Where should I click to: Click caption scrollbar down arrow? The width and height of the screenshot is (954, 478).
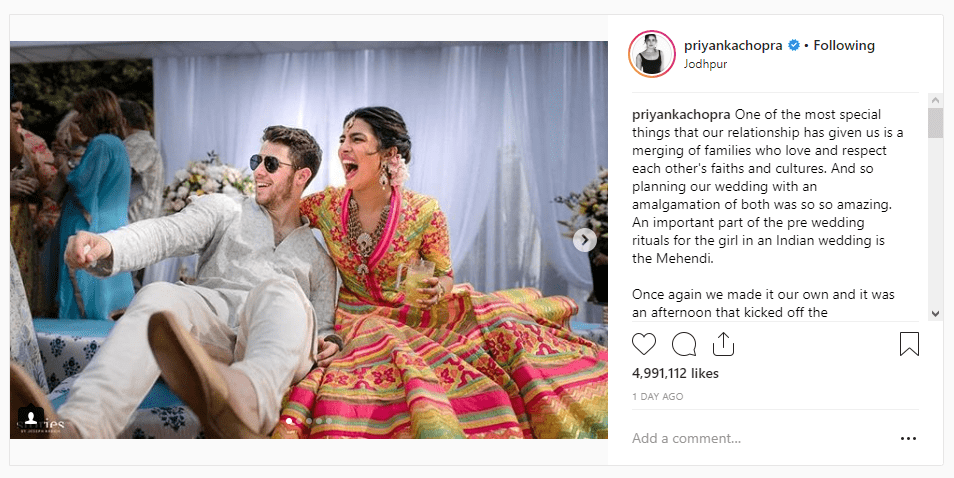click(x=936, y=314)
